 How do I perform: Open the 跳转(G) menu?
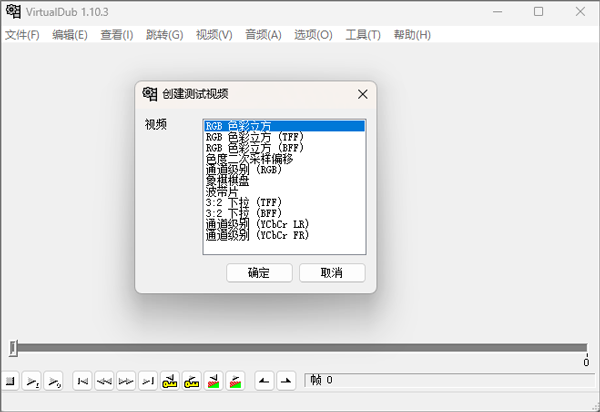pyautogui.click(x=165, y=35)
